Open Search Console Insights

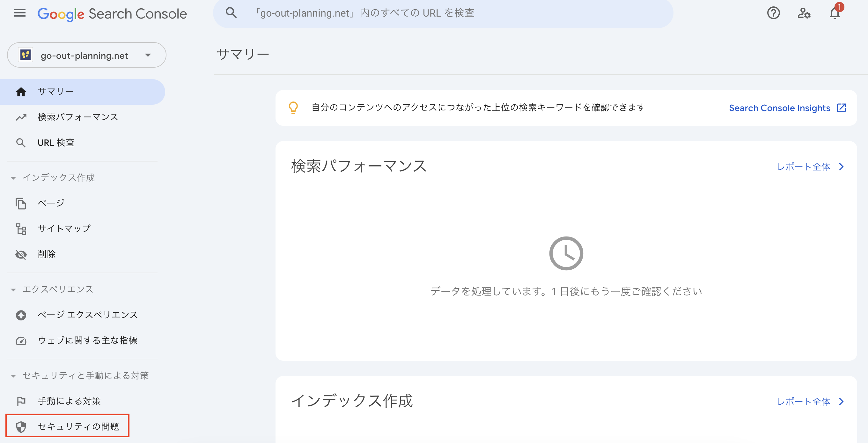coord(788,108)
